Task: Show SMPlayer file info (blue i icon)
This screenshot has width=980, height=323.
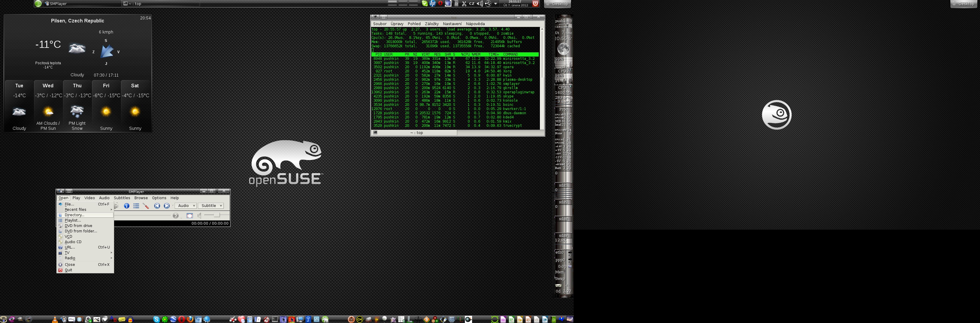Action: click(x=127, y=206)
